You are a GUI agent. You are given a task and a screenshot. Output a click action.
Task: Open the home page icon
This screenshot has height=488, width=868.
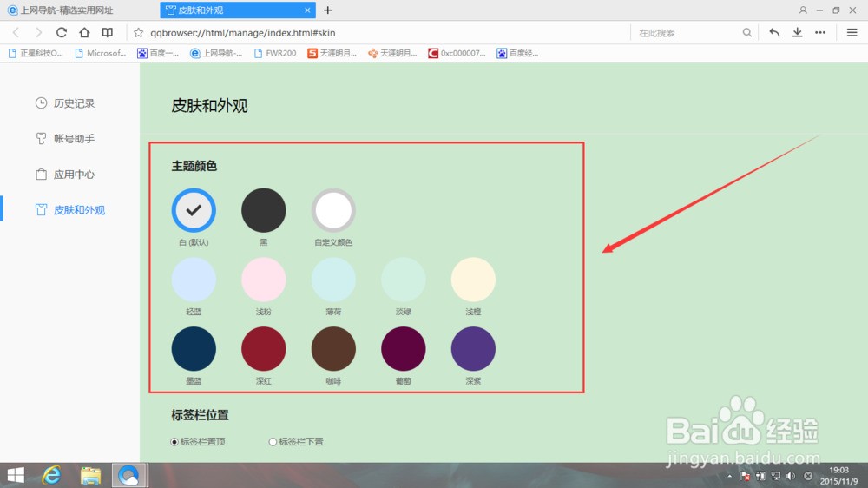click(x=84, y=33)
